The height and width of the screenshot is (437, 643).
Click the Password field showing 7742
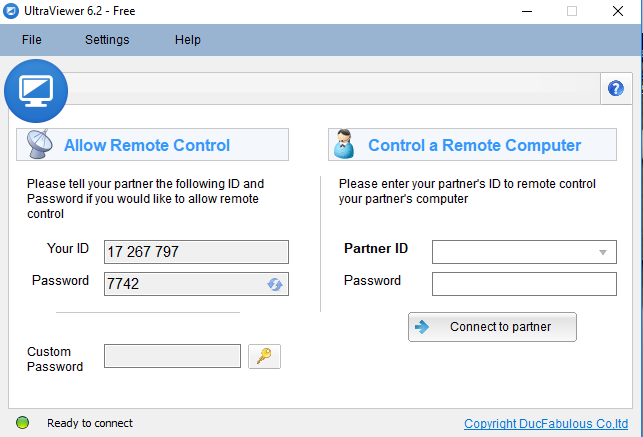pos(196,284)
